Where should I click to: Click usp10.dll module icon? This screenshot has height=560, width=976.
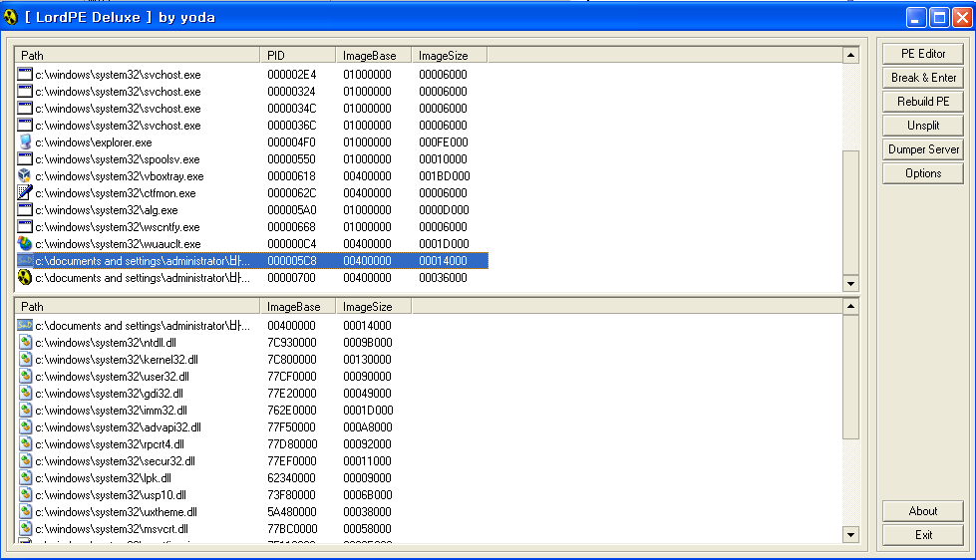pos(25,494)
